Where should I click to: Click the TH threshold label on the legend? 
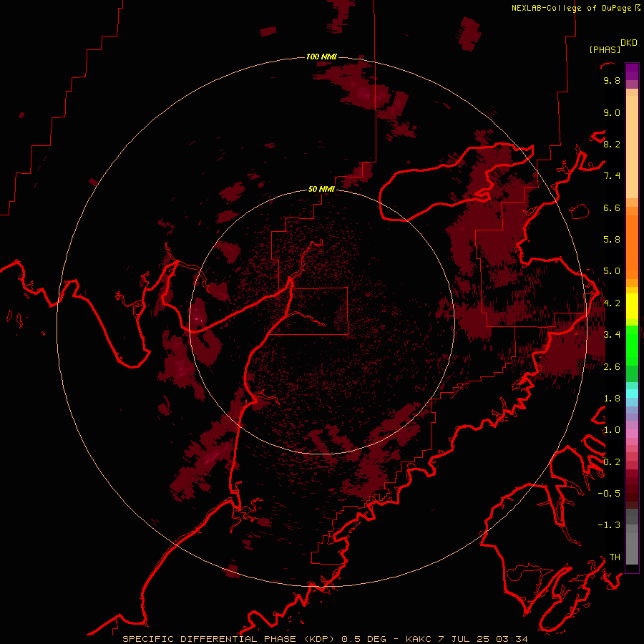tap(615, 557)
